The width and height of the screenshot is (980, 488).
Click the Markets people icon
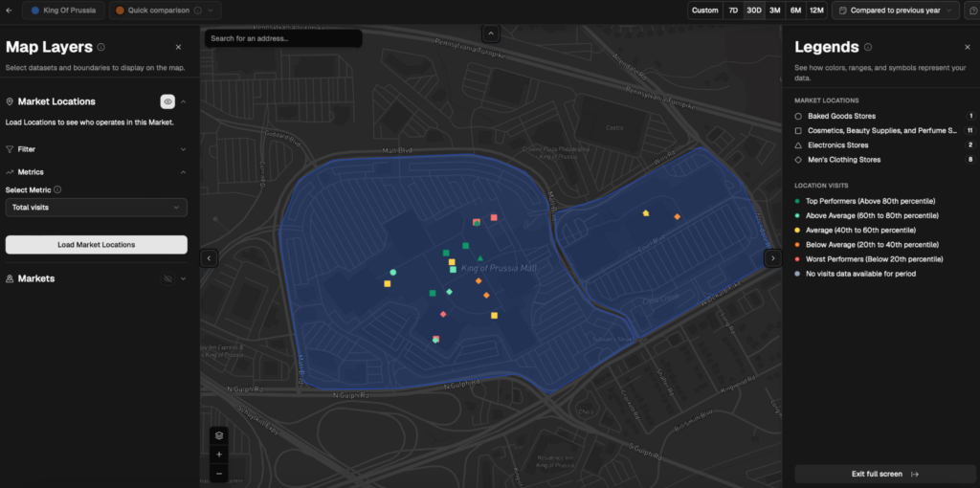(10, 278)
